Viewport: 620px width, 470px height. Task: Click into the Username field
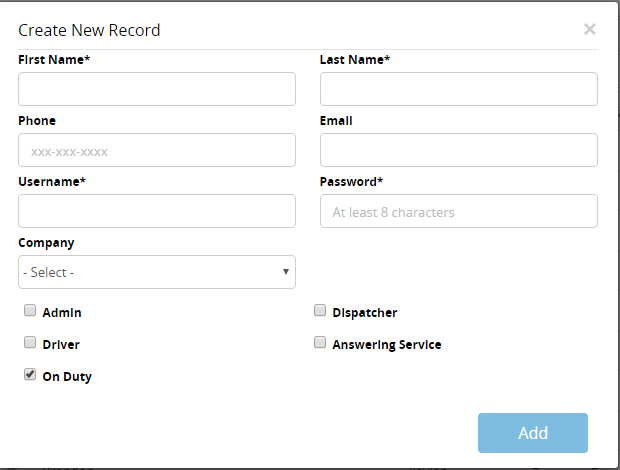point(157,211)
